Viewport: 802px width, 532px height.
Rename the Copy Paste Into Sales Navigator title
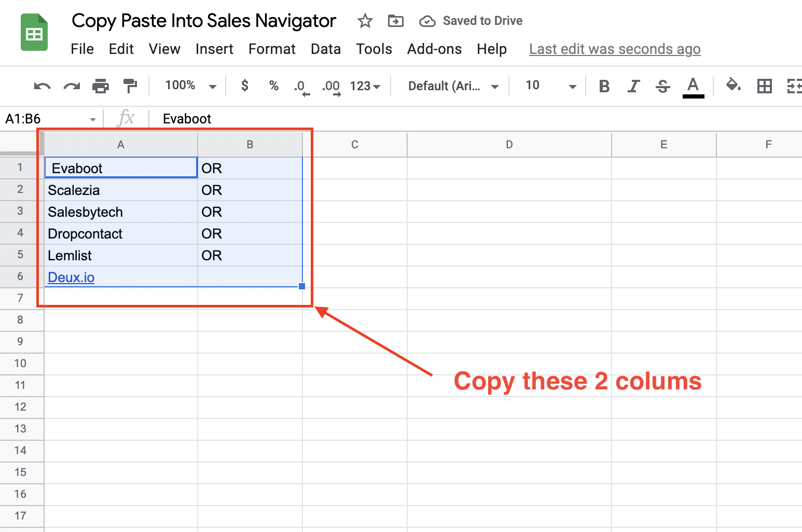pos(204,21)
